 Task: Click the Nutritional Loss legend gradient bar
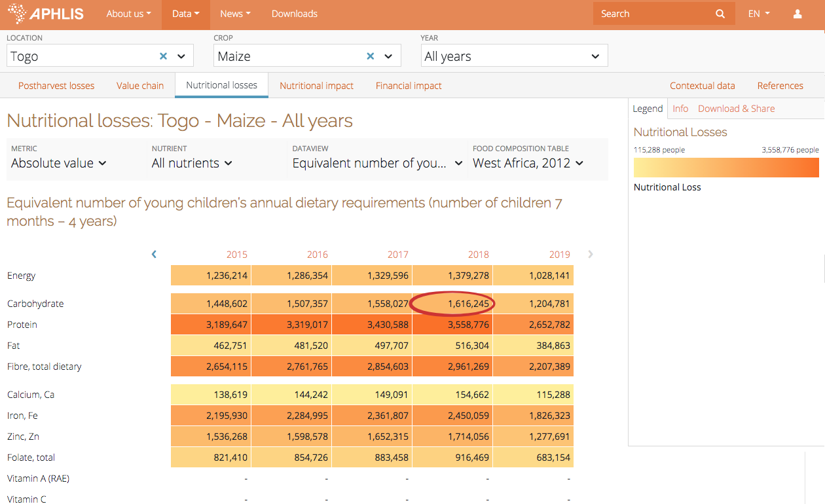tap(726, 168)
